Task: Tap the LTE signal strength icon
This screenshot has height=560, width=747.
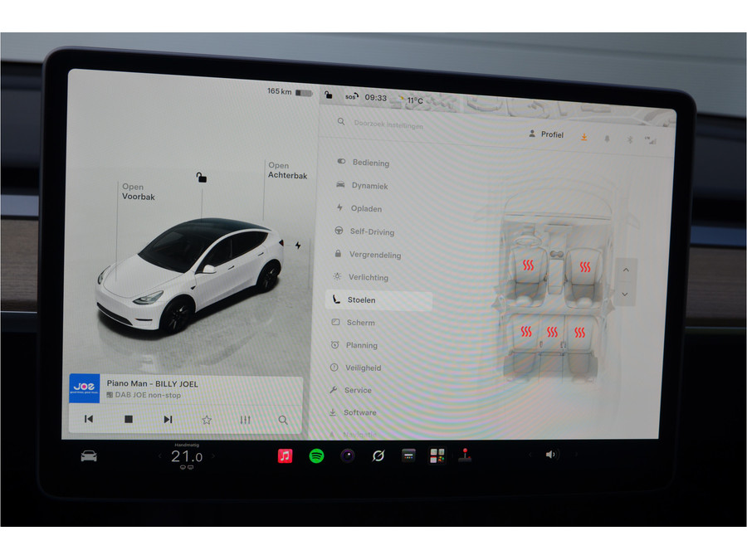Action: pos(651,140)
